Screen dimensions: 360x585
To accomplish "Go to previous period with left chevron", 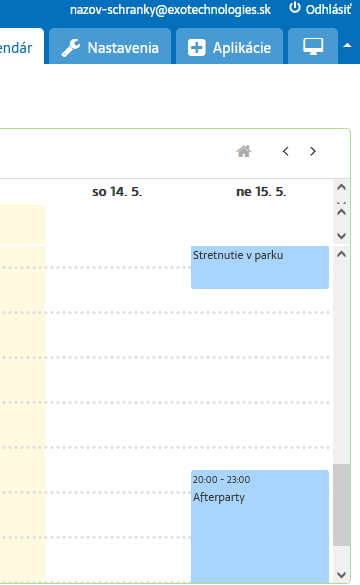I will [x=286, y=151].
